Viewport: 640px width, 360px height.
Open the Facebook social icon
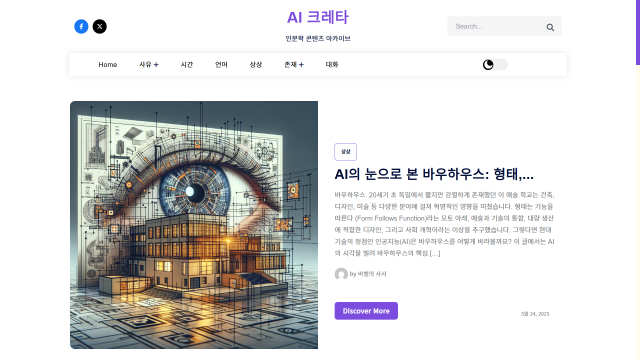tap(81, 27)
